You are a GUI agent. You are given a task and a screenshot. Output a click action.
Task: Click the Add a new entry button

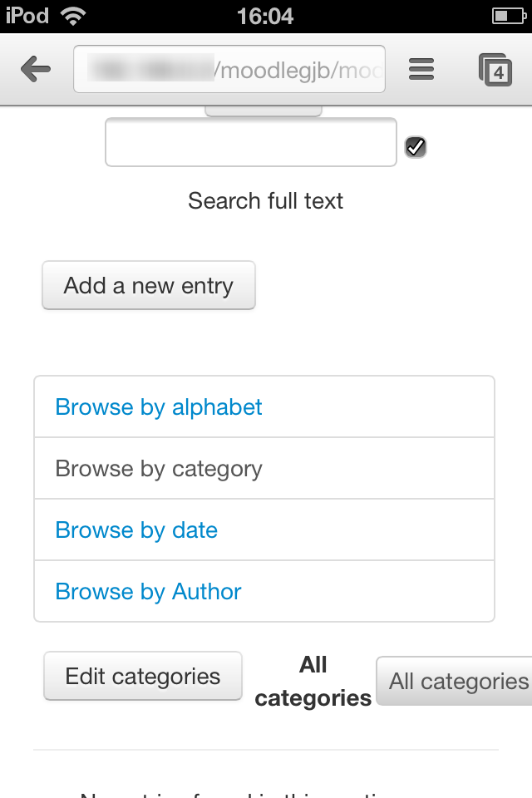click(149, 285)
